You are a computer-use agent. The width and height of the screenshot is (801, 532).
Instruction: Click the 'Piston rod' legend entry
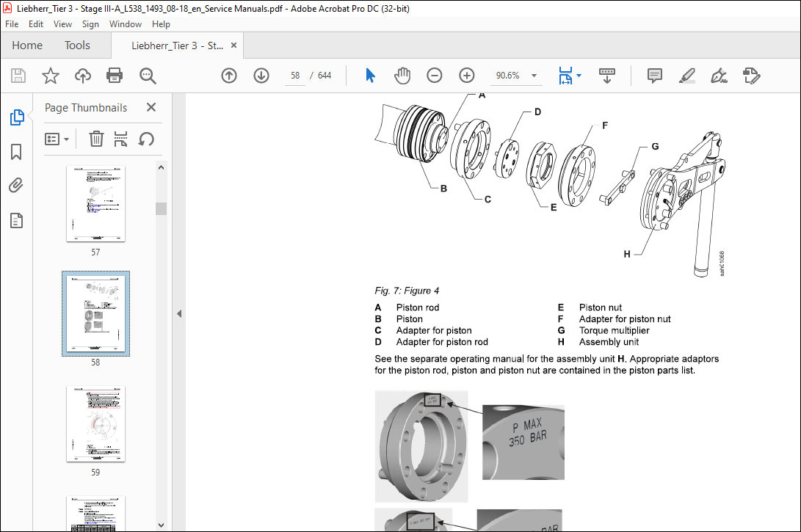click(x=417, y=307)
